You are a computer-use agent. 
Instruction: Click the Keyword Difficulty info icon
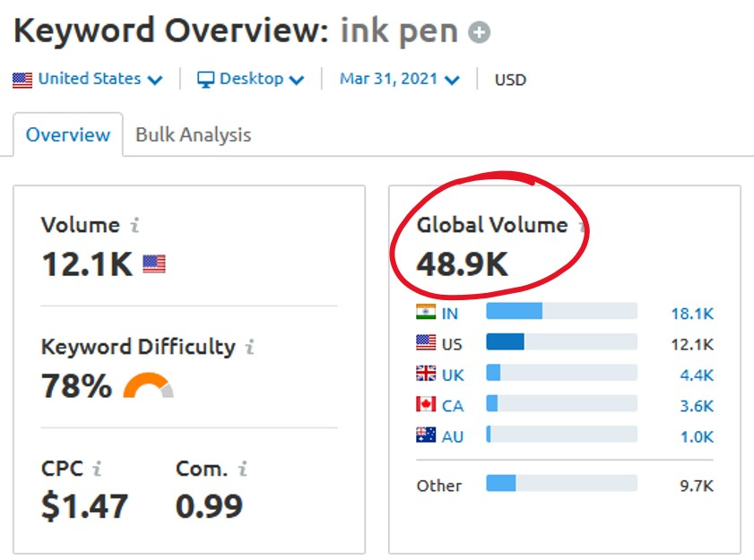click(x=249, y=347)
